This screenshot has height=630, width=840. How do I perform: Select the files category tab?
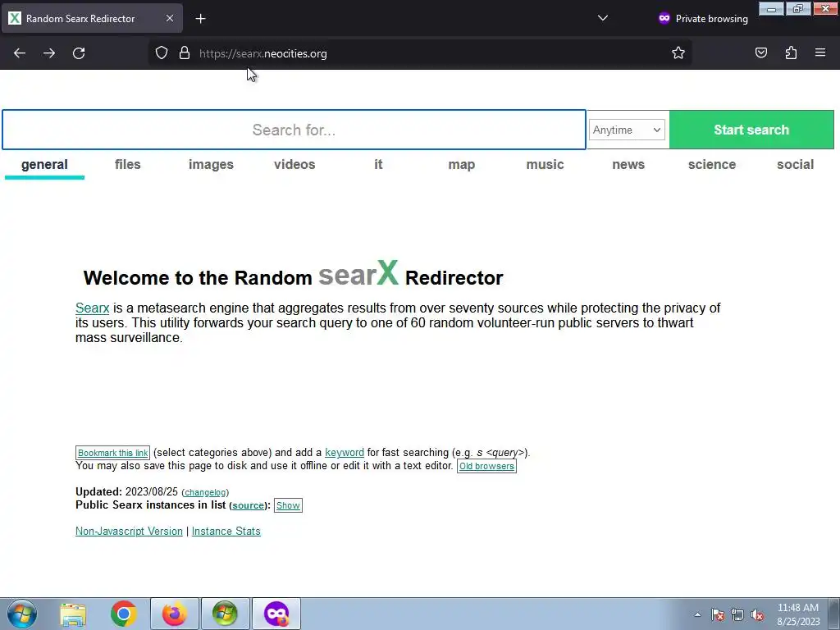[127, 164]
